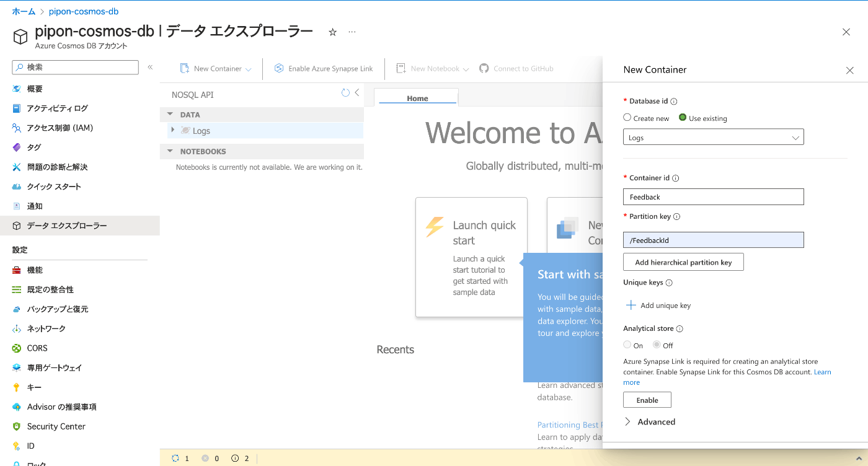This screenshot has height=466, width=868.
Task: Click the キー key icon
Action: click(17, 387)
